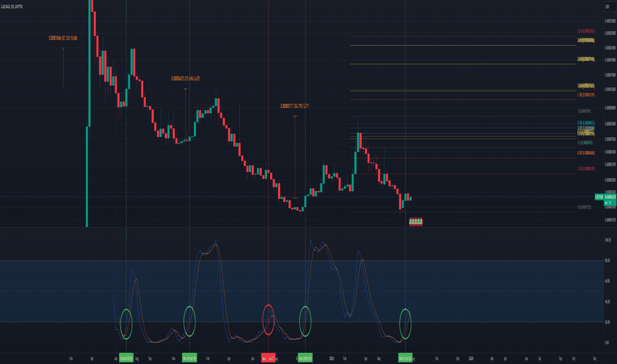Screen dimensions: 617x364
Task: Click the 100.00 level on the oscillator scale
Action: (608, 240)
